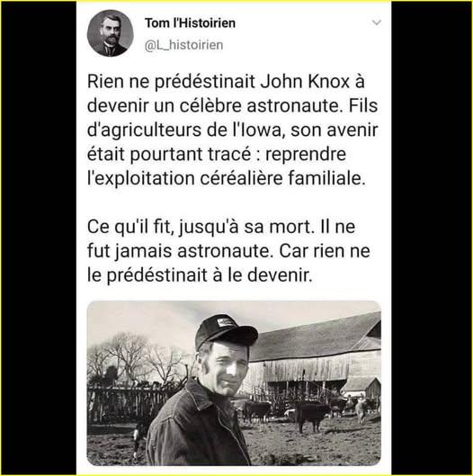
Task: Click the words 'exploitation céréalière familiale'
Action: (228, 178)
